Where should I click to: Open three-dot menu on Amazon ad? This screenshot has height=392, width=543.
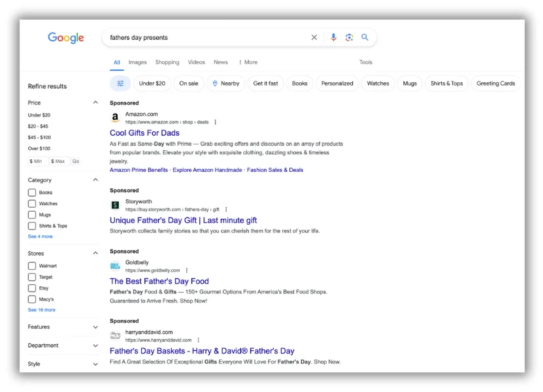point(216,122)
